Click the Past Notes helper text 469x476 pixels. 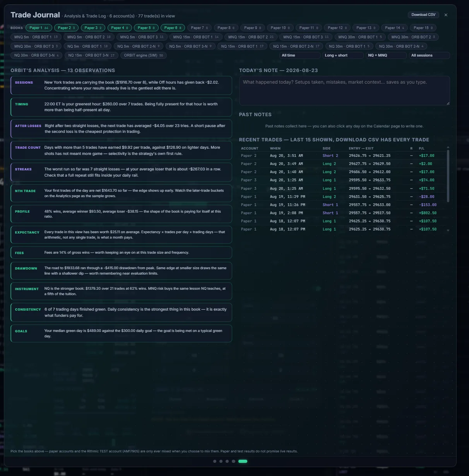tap(344, 126)
